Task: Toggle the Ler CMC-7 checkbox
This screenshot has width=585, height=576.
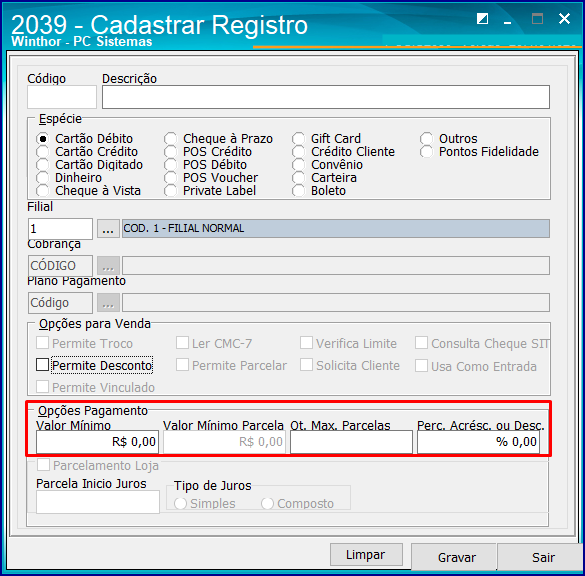Action: (x=182, y=342)
